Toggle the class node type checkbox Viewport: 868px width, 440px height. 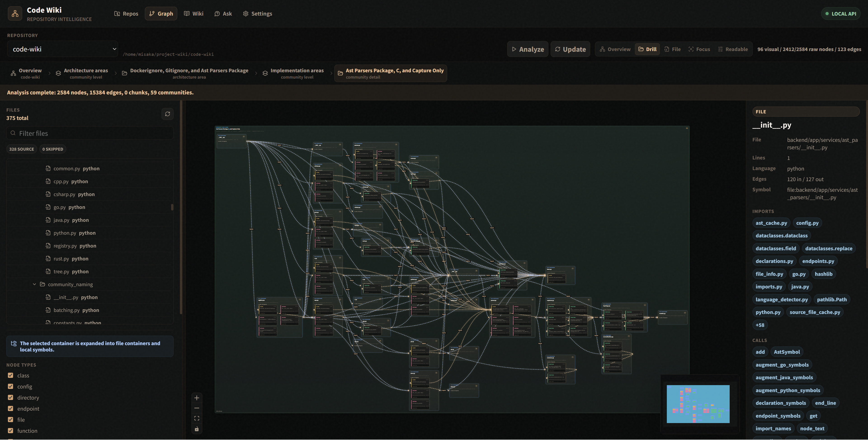(x=10, y=375)
